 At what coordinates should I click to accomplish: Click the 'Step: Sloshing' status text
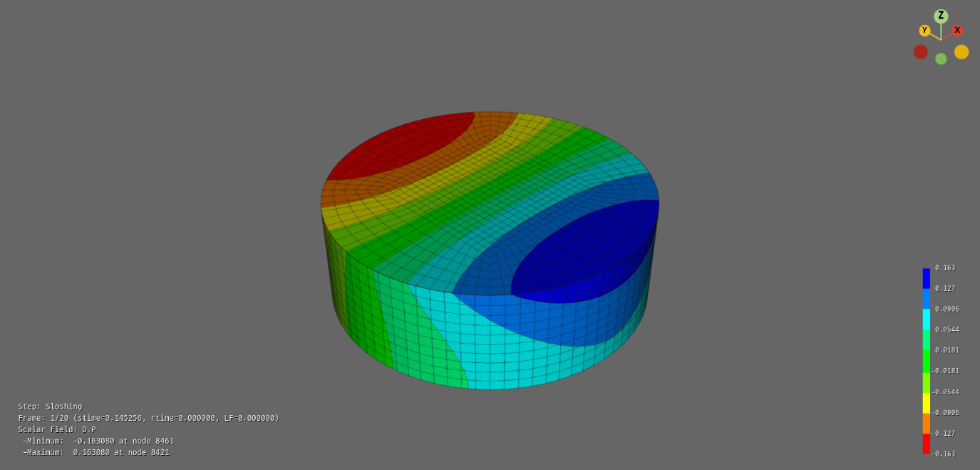click(50, 407)
